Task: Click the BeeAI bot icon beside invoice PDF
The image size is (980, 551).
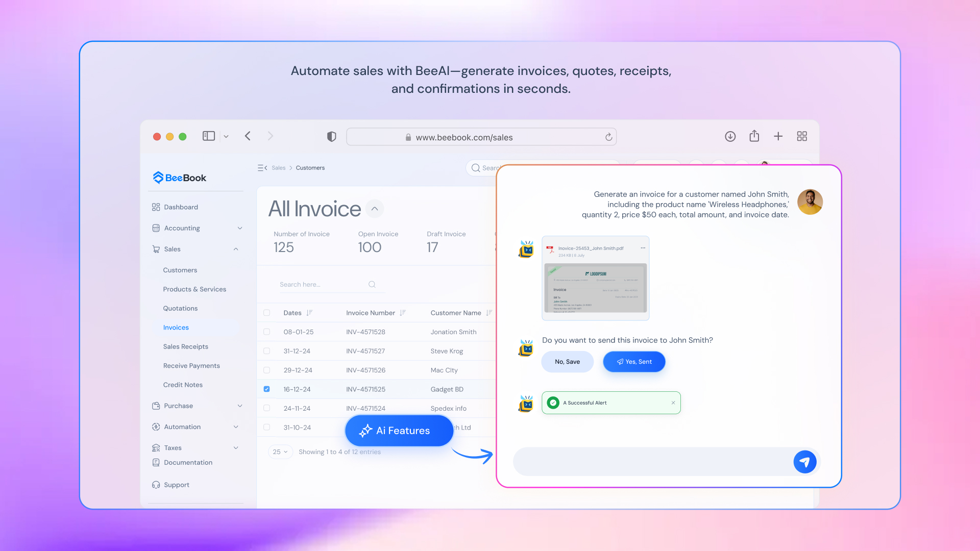Action: click(526, 249)
